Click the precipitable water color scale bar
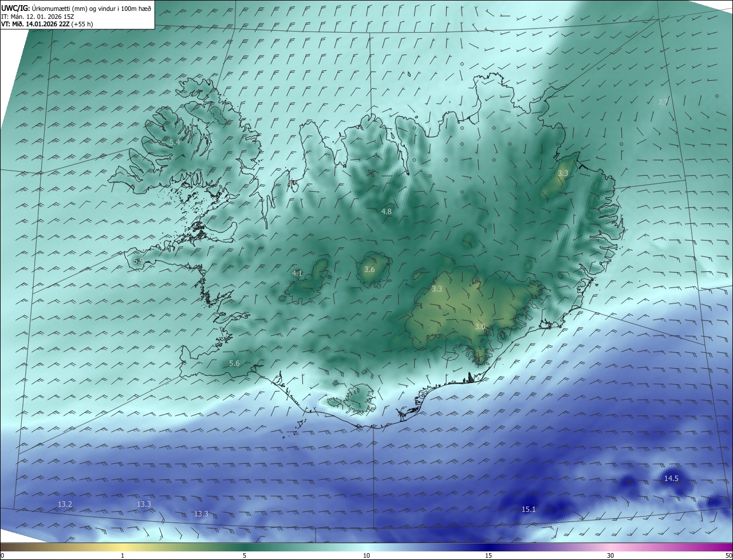 [x=366, y=547]
